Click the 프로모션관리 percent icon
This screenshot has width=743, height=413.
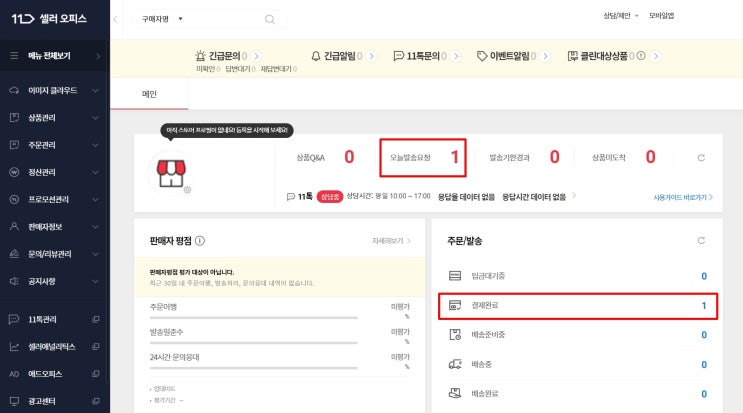click(14, 199)
